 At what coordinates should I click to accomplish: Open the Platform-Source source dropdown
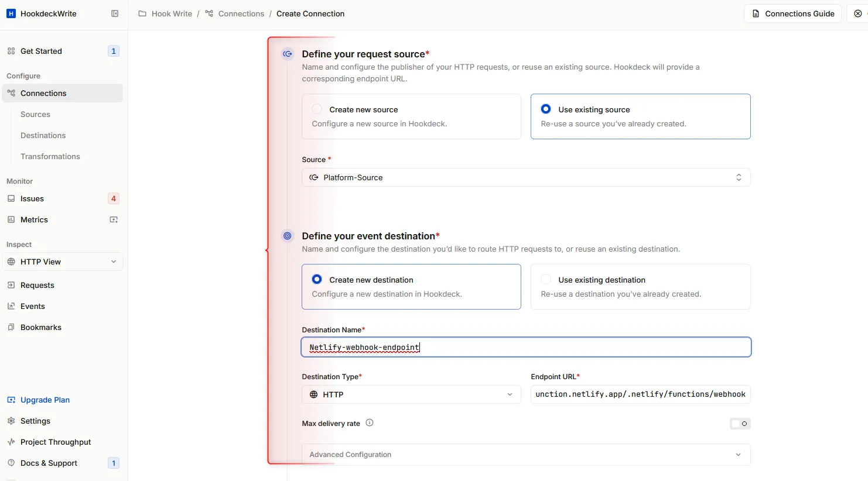(526, 177)
